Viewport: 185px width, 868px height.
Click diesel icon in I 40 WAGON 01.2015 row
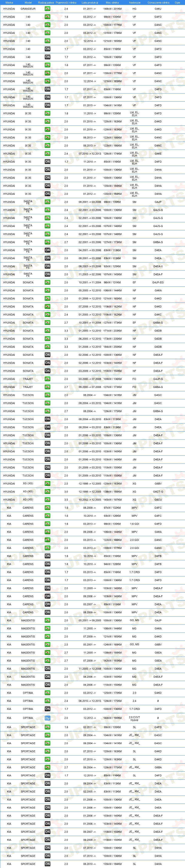(x=48, y=106)
